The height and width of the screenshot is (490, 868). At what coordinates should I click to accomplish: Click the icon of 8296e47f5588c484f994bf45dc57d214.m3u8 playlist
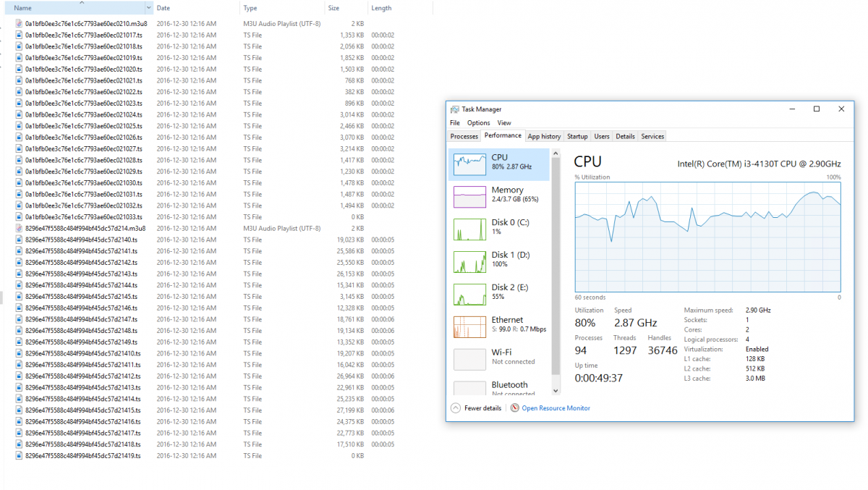click(20, 228)
